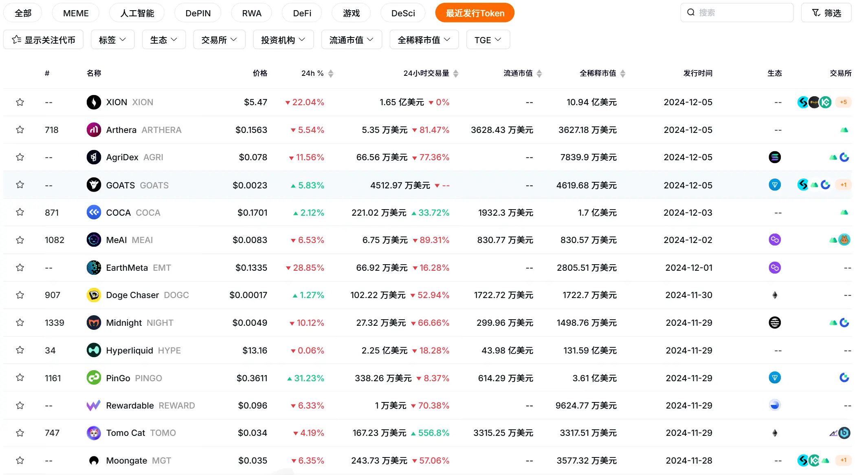This screenshot has width=868, height=475.
Task: Toggle the star next to COCA
Action: (x=20, y=212)
